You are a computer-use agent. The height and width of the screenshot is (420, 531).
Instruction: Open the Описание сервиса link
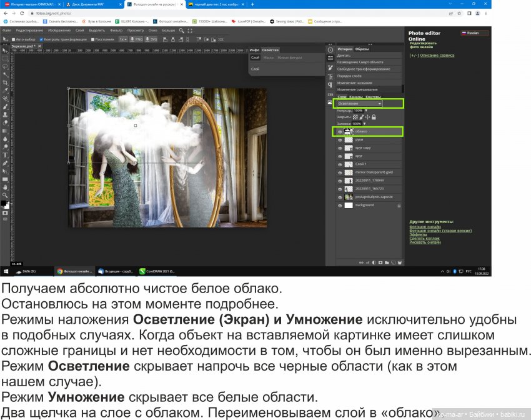tap(437, 54)
